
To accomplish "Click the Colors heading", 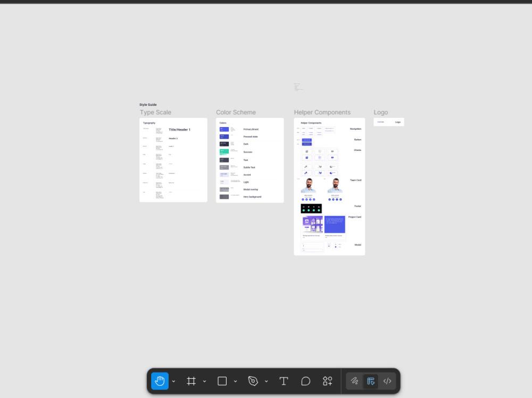I will pos(223,123).
